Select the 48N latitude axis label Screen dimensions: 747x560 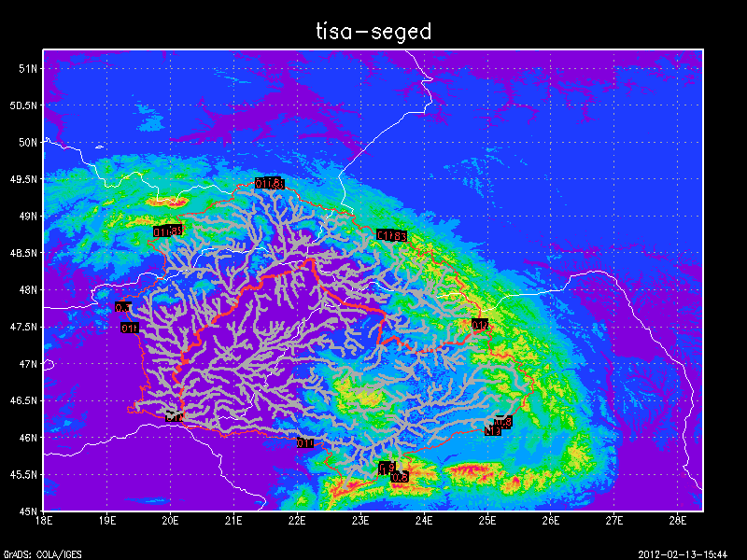[x=28, y=290]
